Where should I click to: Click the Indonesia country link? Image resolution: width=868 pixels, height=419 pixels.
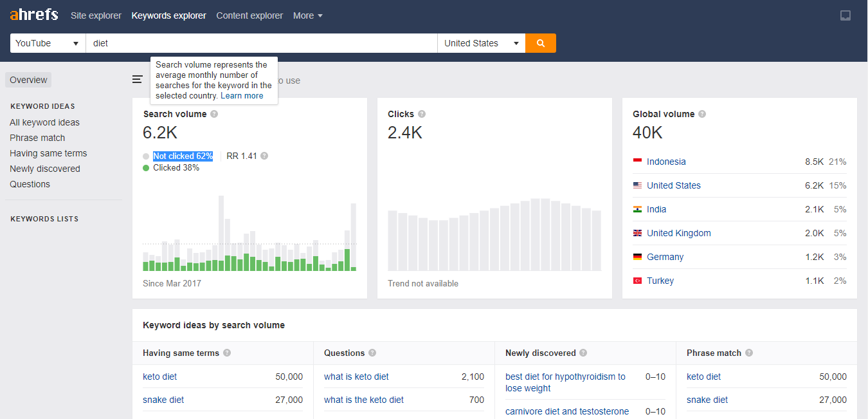tap(666, 162)
